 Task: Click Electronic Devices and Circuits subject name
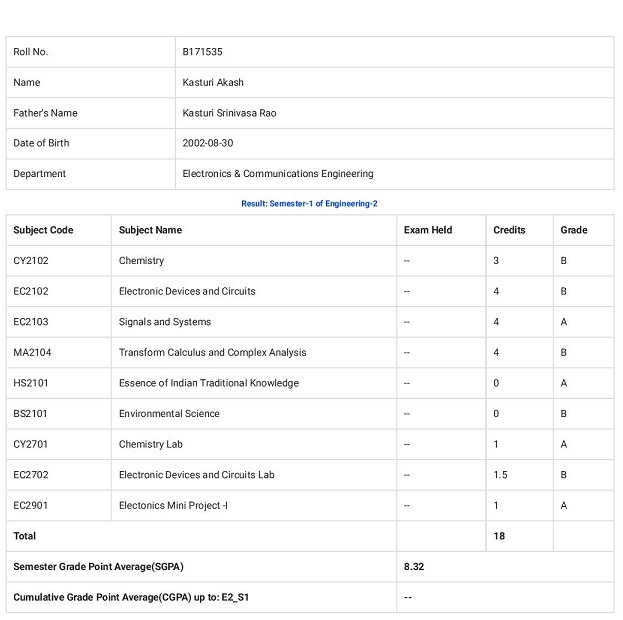187,291
